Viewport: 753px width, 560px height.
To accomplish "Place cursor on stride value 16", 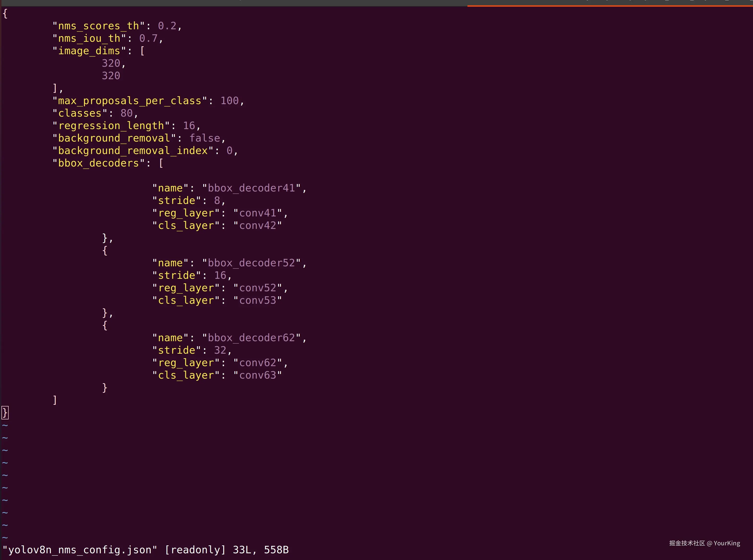I will pyautogui.click(x=220, y=276).
